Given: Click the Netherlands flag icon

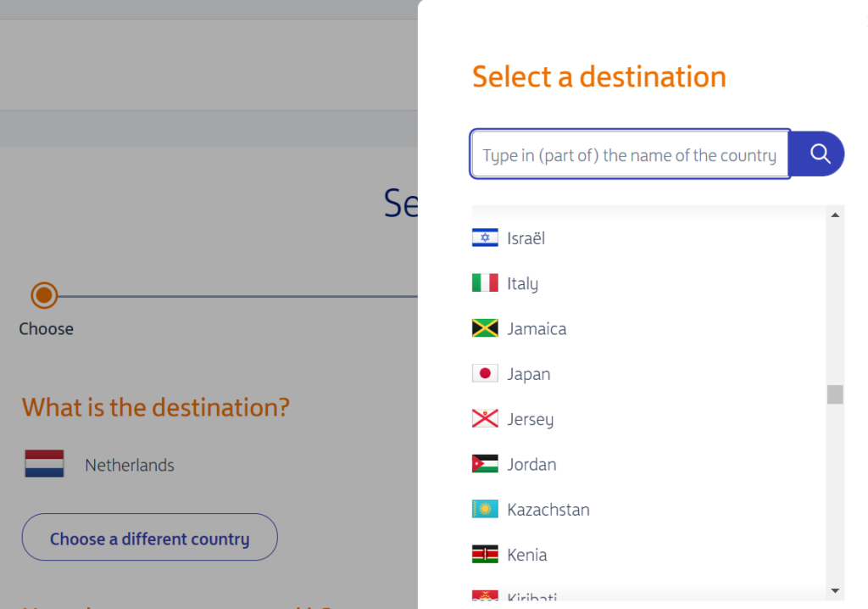Looking at the screenshot, I should point(44,464).
